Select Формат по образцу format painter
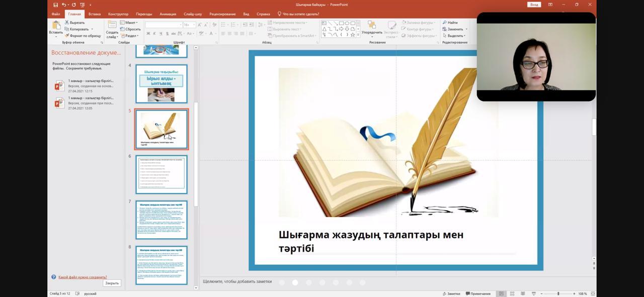This screenshot has height=297, width=644. [67, 36]
